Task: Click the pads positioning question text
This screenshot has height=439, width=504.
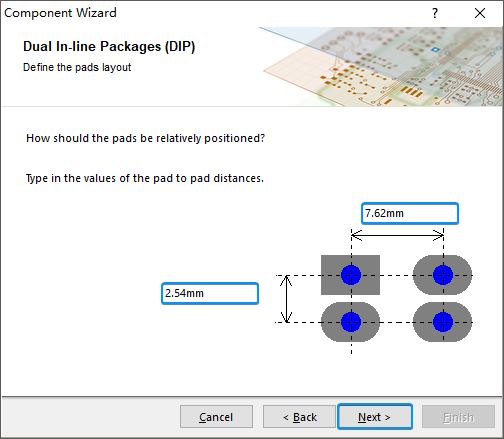Action: pyautogui.click(x=145, y=138)
